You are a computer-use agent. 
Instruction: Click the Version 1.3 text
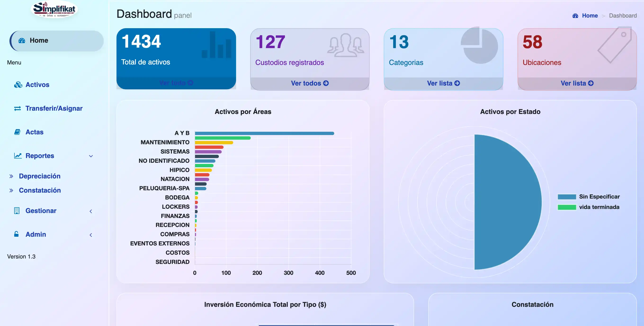point(21,256)
